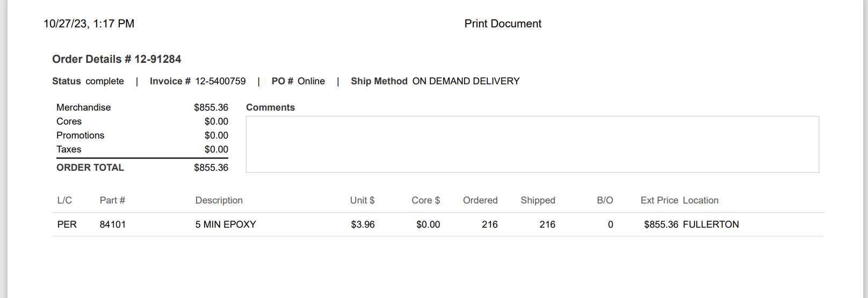Click the 5 MIN EPOXY description
The width and height of the screenshot is (868, 298).
pyautogui.click(x=226, y=224)
